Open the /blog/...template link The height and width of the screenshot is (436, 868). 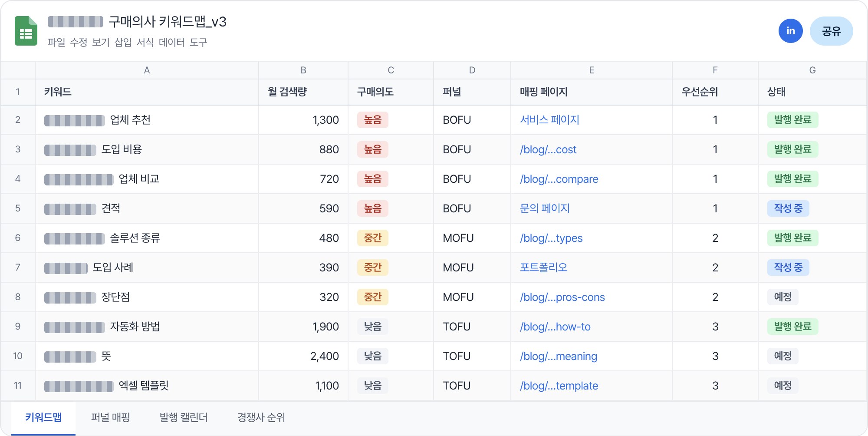(x=559, y=386)
